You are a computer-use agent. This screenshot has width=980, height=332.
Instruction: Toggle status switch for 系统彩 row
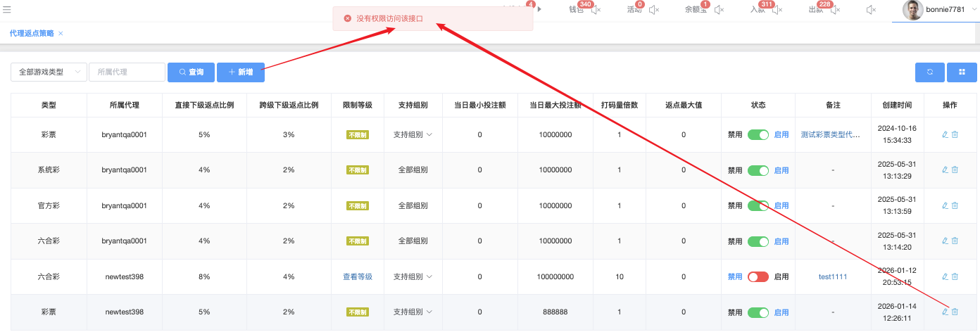[x=758, y=170]
